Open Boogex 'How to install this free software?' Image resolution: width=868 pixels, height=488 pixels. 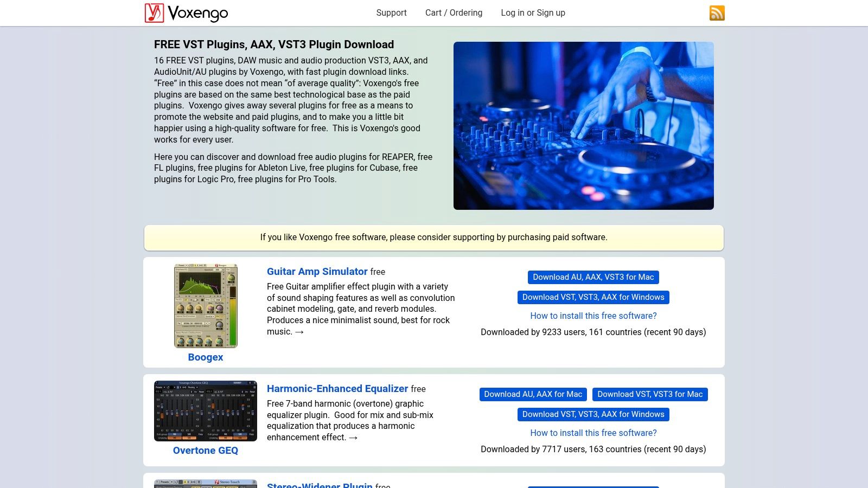593,316
